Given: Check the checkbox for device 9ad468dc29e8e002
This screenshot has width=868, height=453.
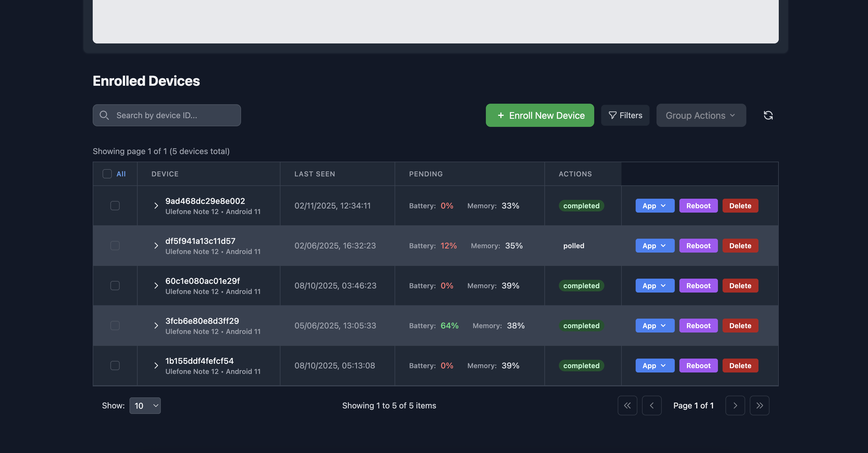Looking at the screenshot, I should coord(114,205).
